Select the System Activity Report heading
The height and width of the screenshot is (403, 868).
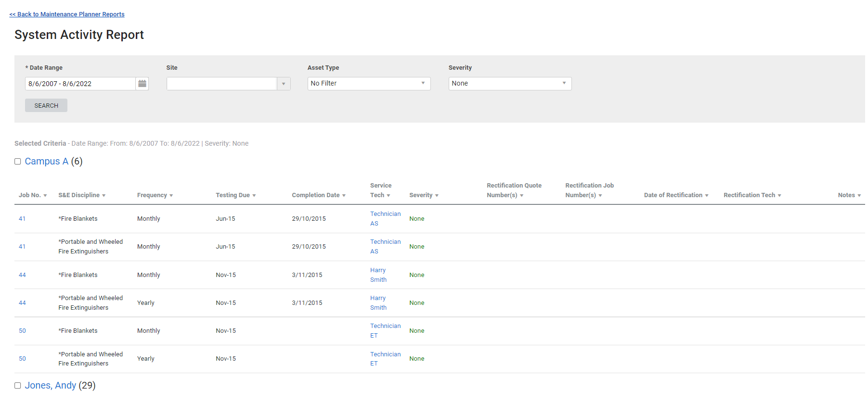tap(79, 35)
